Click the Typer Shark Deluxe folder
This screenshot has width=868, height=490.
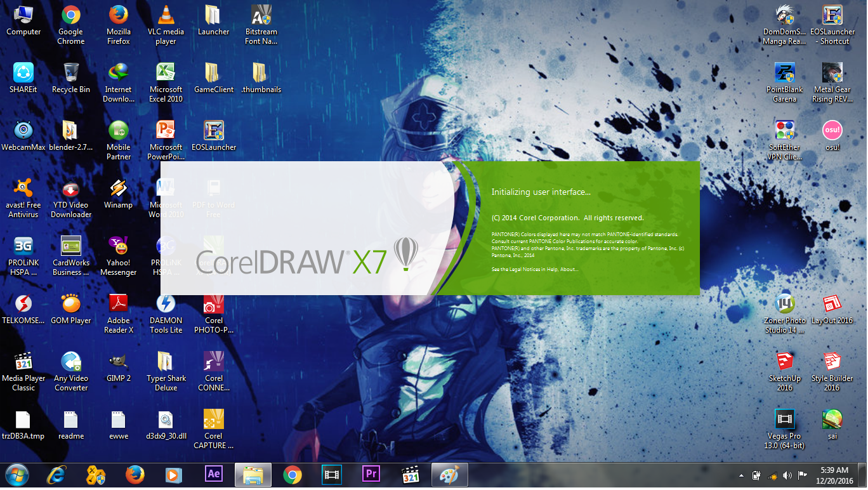coord(166,372)
